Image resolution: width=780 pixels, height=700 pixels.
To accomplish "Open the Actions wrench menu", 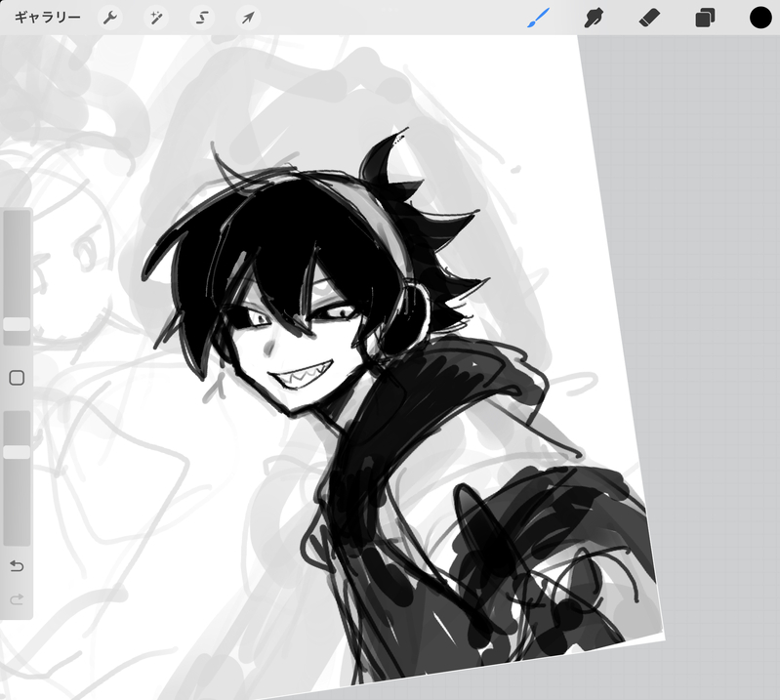I will point(110,19).
